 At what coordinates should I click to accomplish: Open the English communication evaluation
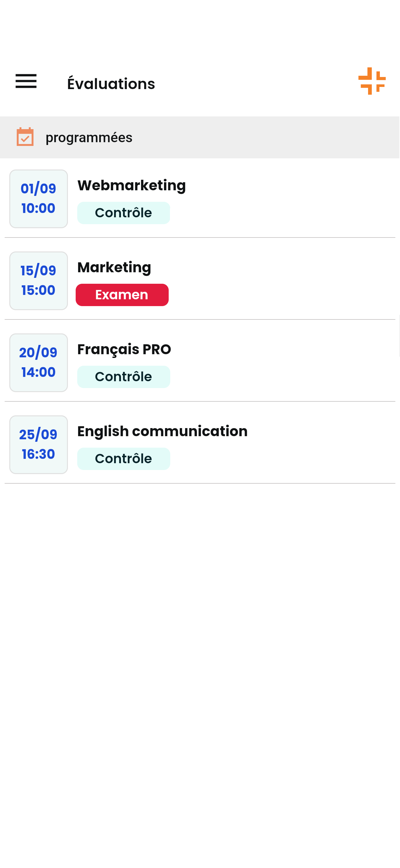click(162, 431)
